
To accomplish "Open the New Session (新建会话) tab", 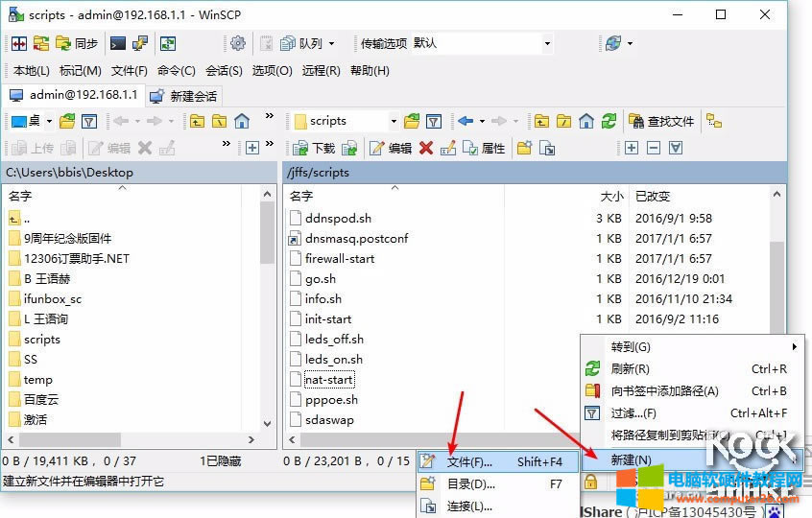I will coord(183,96).
